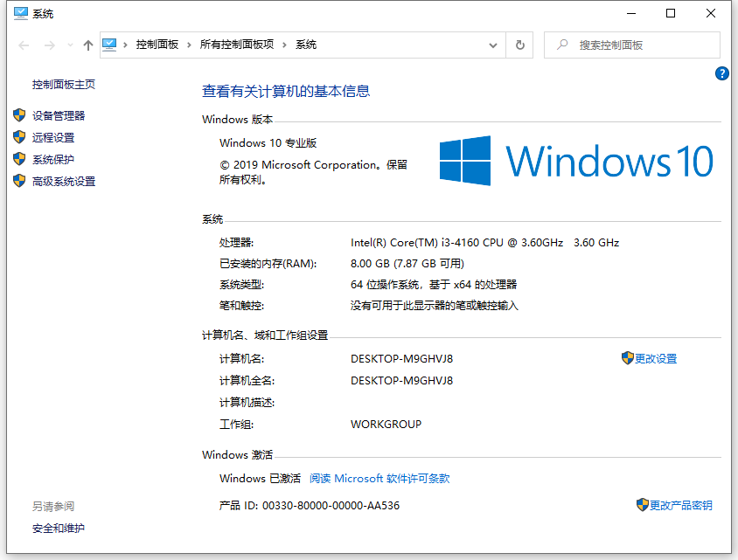Click the 查看有关计算机的基本信息 heading

pos(286,91)
